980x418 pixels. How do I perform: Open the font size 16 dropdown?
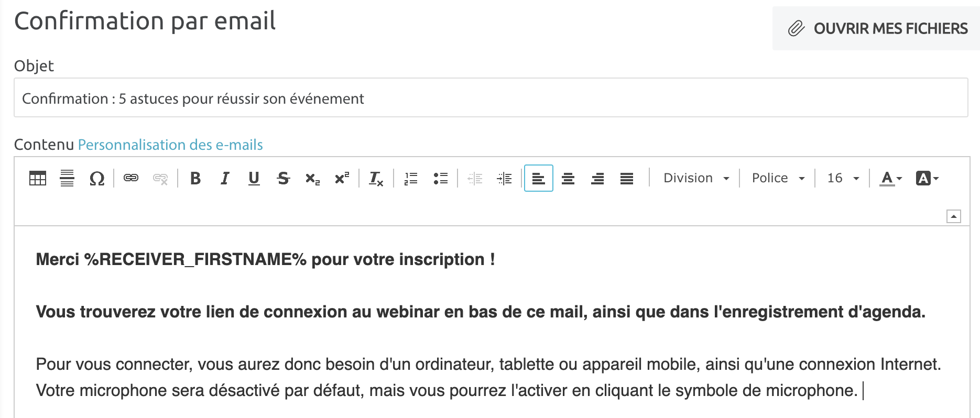pos(843,178)
